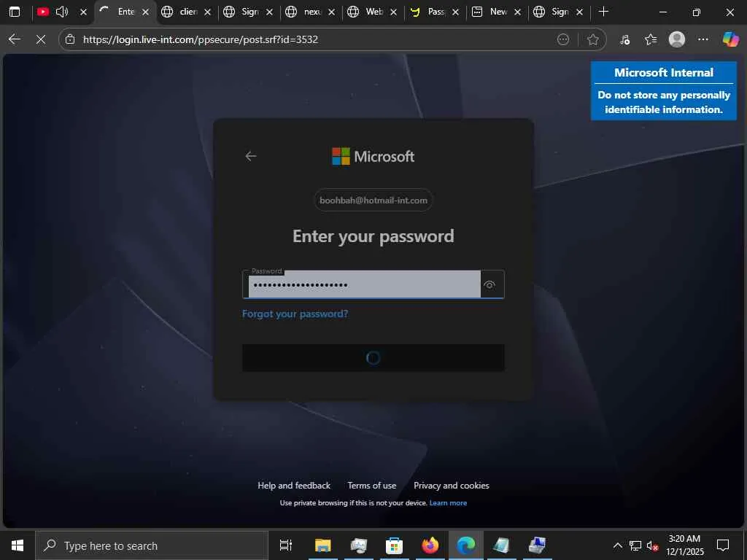The width and height of the screenshot is (747, 560).
Task: Open Task View from the taskbar
Action: pos(286,545)
